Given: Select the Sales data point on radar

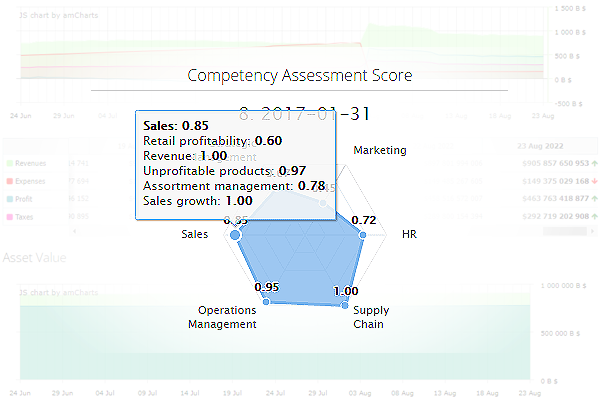Looking at the screenshot, I should pyautogui.click(x=235, y=235).
